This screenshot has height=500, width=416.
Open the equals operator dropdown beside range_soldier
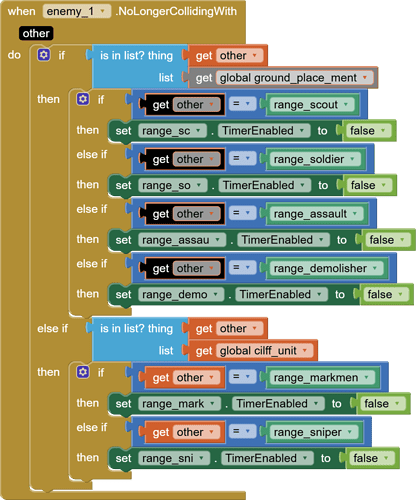(242, 158)
